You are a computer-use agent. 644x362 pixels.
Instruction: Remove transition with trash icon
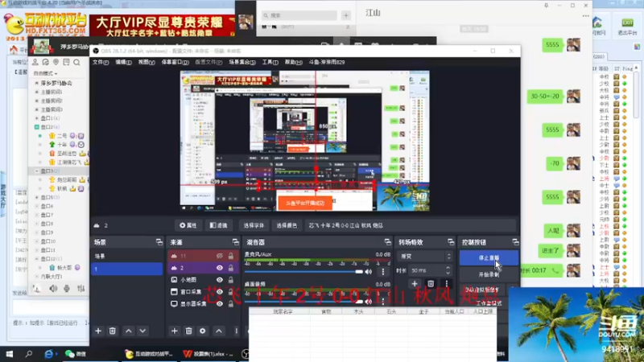(x=431, y=284)
